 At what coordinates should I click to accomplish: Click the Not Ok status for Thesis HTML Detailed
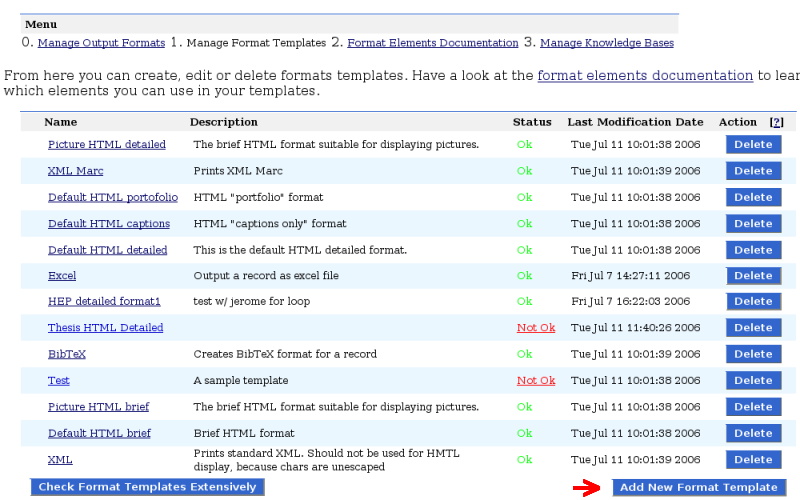[535, 328]
